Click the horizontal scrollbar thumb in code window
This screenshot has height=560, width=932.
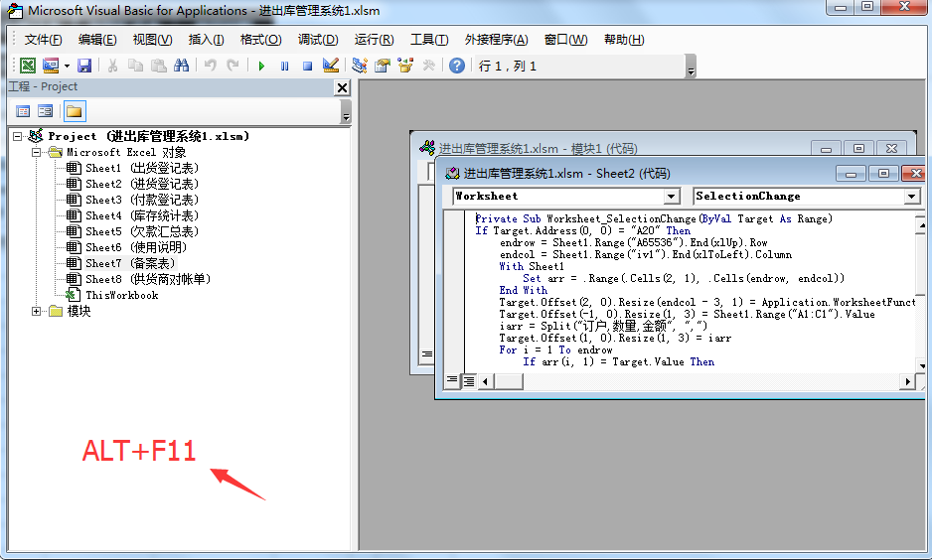click(x=508, y=381)
